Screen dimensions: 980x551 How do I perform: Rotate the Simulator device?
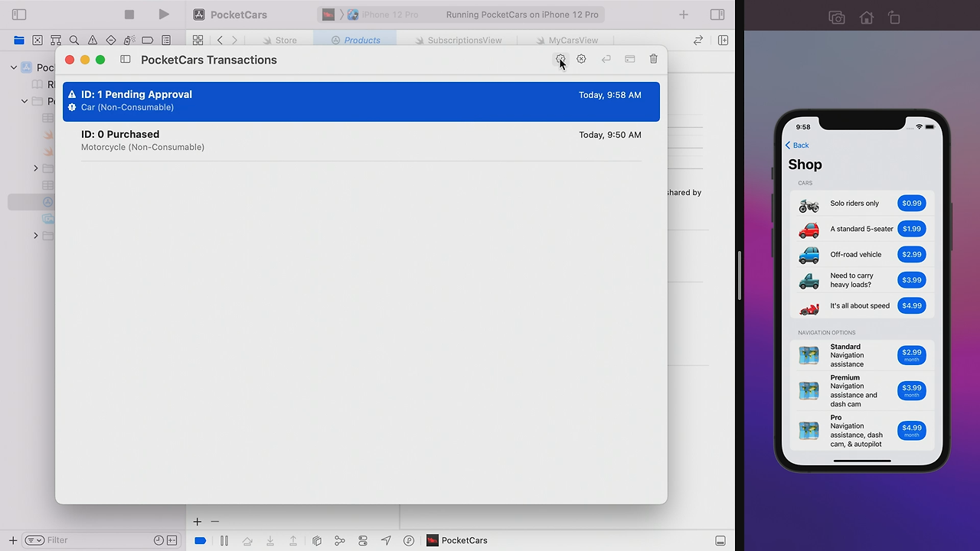[x=894, y=18]
